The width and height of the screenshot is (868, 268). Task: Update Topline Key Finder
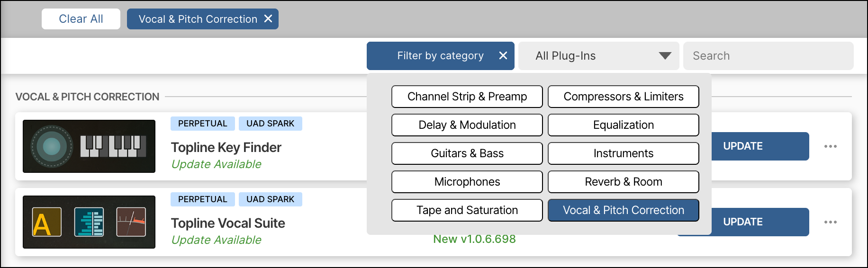click(760, 146)
